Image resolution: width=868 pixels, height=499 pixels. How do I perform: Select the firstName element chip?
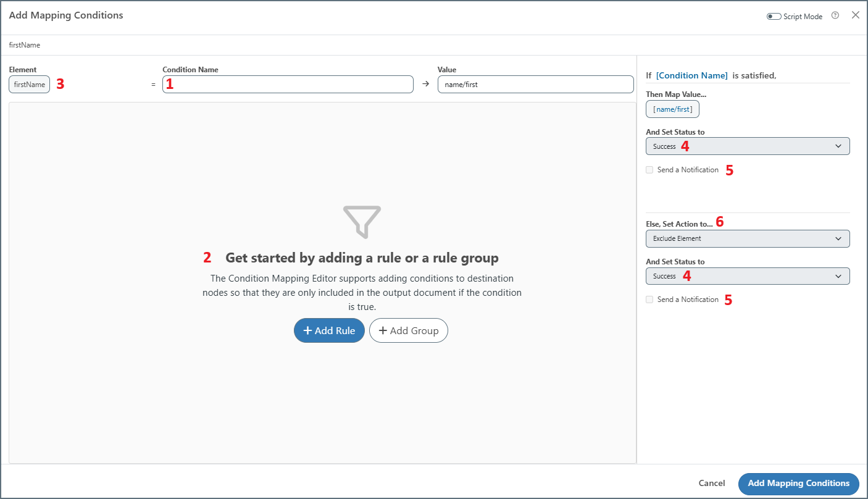click(x=29, y=84)
